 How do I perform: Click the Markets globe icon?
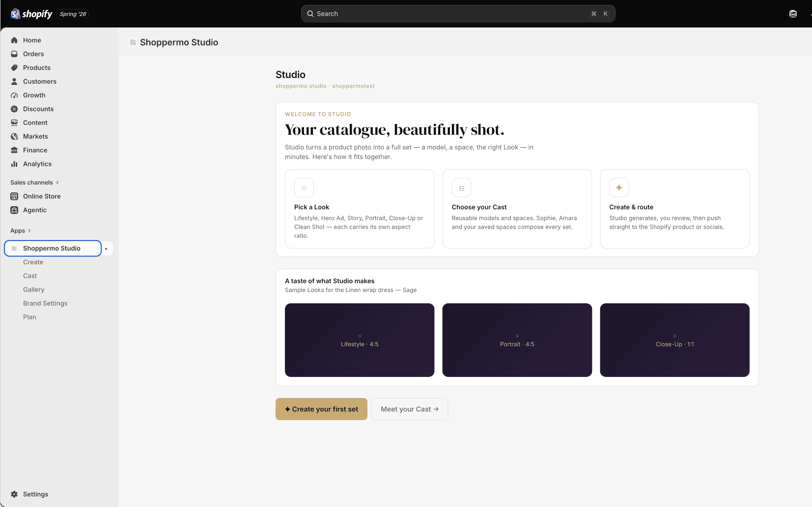pyautogui.click(x=14, y=136)
